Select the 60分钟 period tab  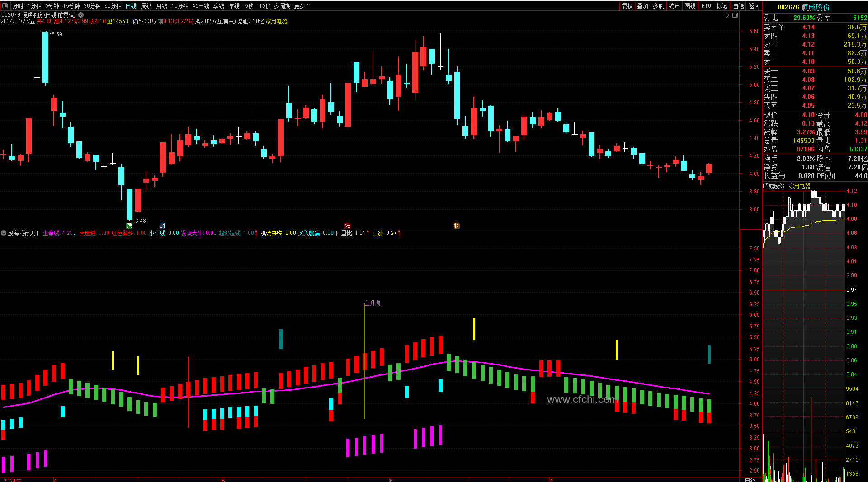coord(113,6)
